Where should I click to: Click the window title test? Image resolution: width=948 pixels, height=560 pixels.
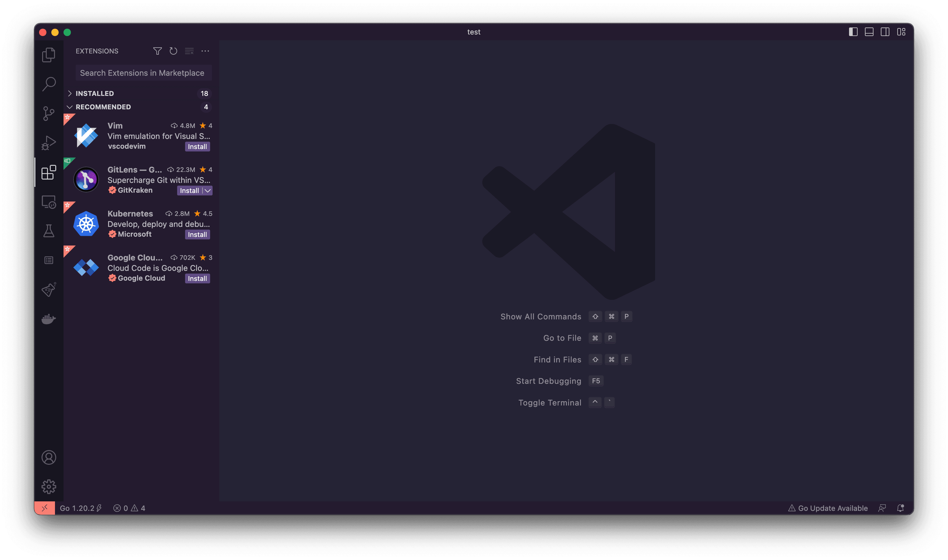coord(474,32)
